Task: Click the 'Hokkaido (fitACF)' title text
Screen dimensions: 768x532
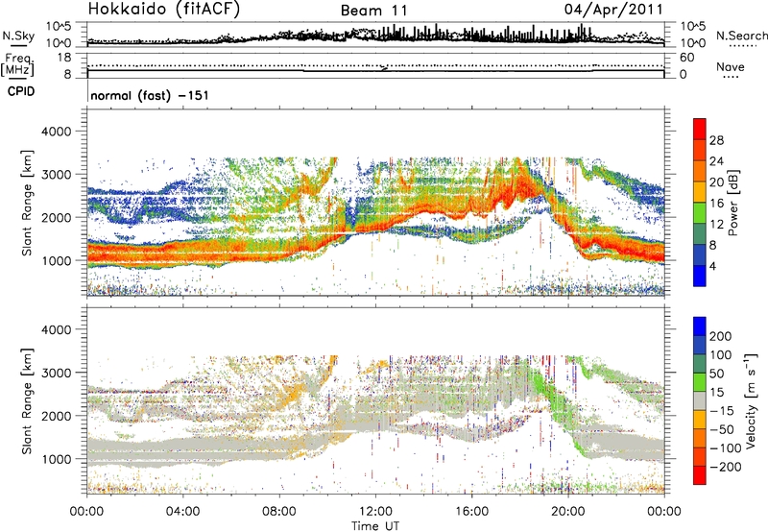Action: click(164, 10)
